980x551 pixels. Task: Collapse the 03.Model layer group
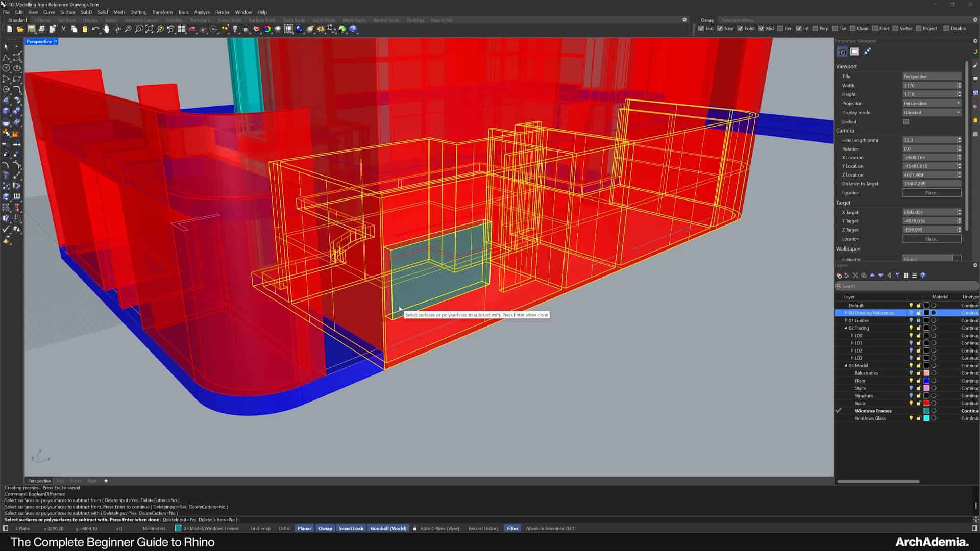846,366
